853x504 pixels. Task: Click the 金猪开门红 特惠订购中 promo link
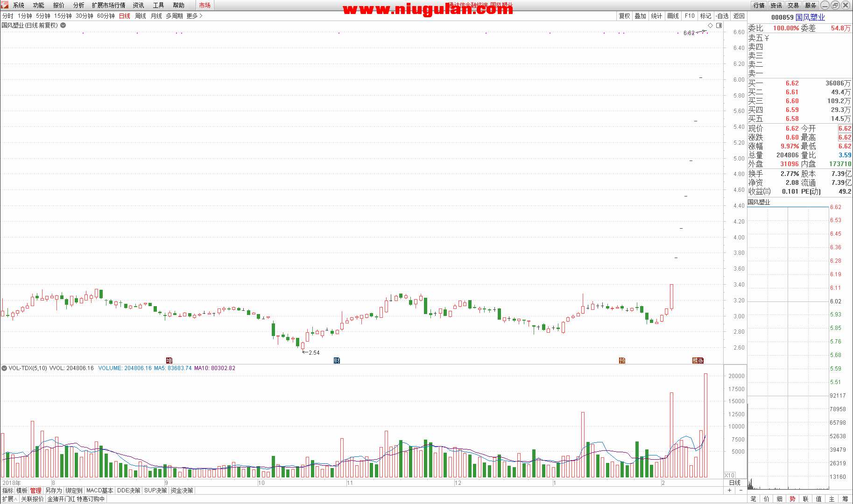click(x=76, y=499)
